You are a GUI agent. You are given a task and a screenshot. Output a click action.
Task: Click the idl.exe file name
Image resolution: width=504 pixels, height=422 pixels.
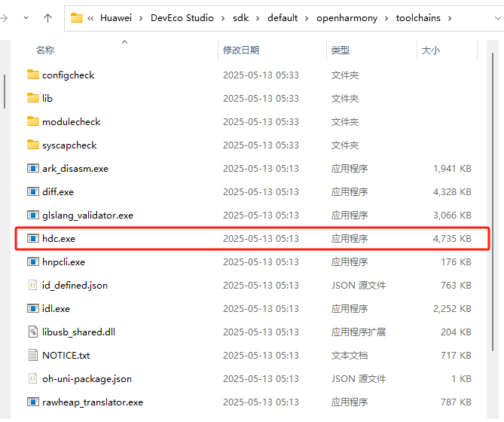click(x=56, y=308)
